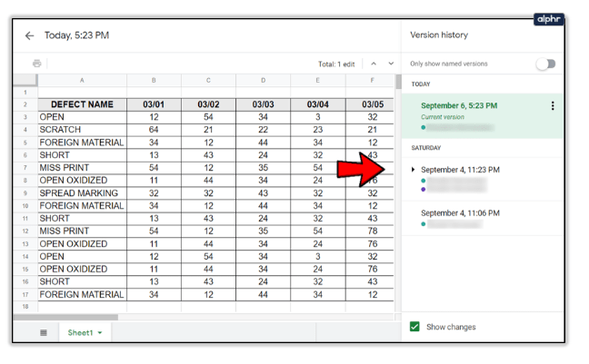Click the OPEN OXIDIZED cell in row 8
Image resolution: width=589 pixels, height=364 pixels.
coord(82,181)
